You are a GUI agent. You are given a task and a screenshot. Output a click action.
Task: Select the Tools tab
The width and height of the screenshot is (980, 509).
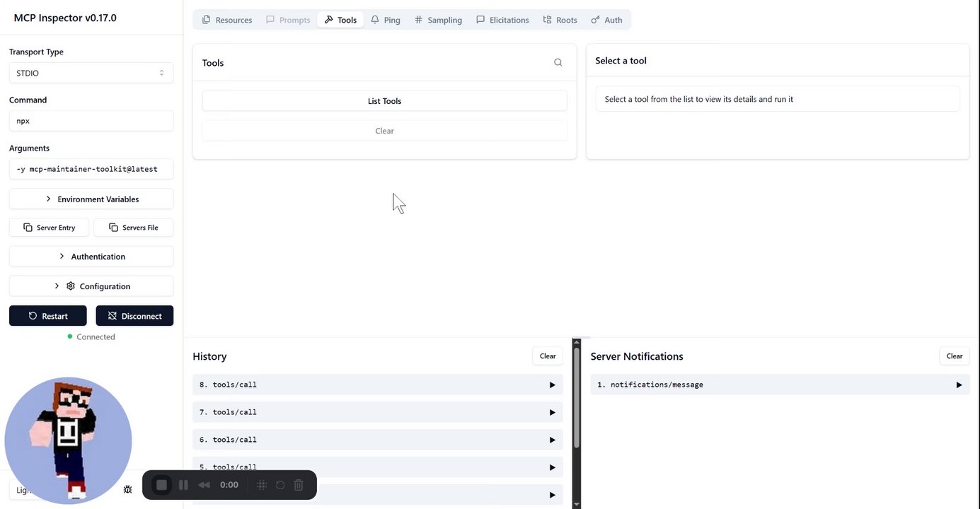pos(340,20)
